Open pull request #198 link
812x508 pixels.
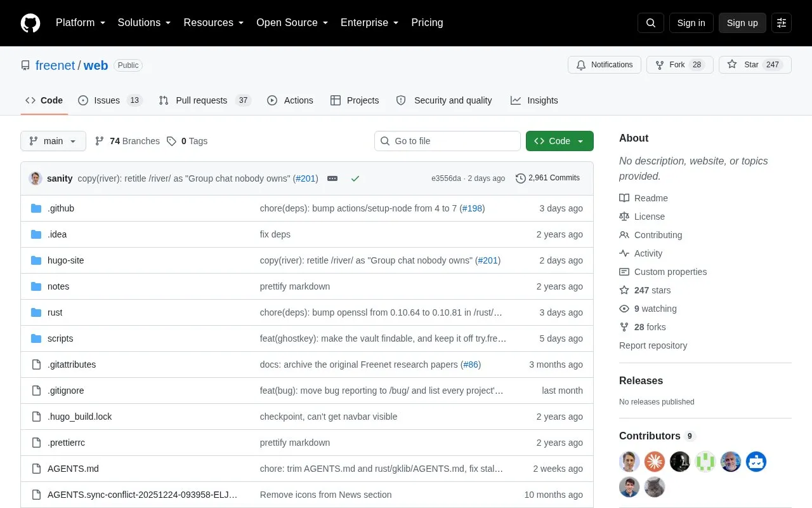(472, 208)
